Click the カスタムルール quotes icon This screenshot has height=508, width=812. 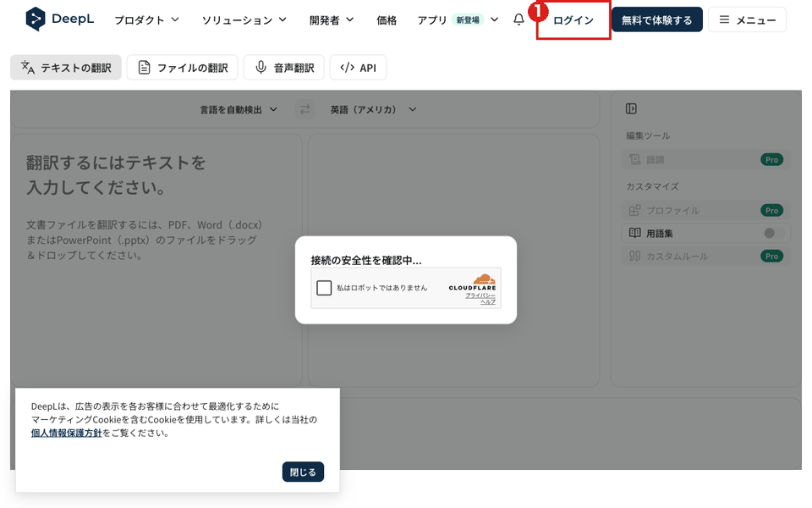(x=634, y=256)
